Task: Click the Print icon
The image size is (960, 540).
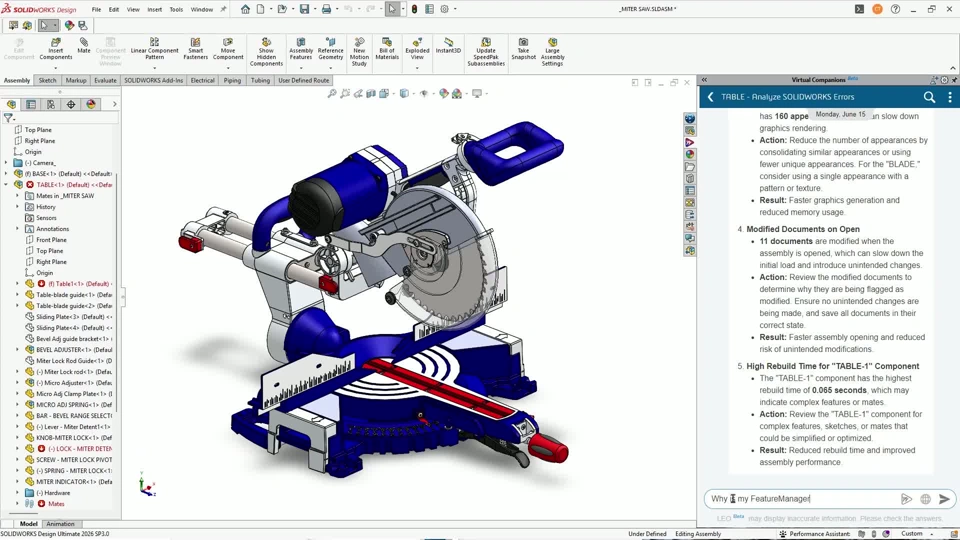Action: [326, 9]
